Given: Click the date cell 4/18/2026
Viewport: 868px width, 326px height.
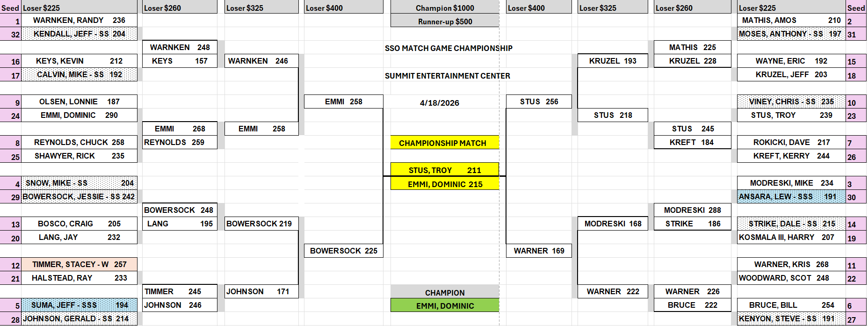Looking at the screenshot, I should 439,102.
